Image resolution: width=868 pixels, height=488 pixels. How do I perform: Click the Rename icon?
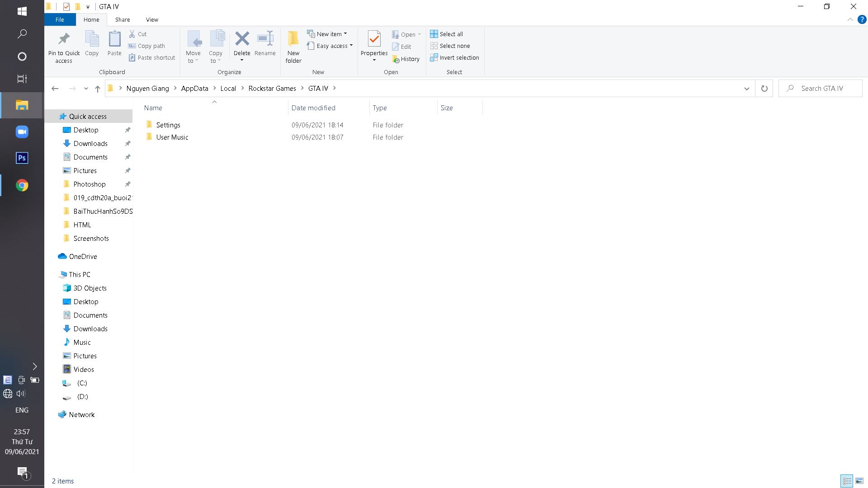pos(265,39)
